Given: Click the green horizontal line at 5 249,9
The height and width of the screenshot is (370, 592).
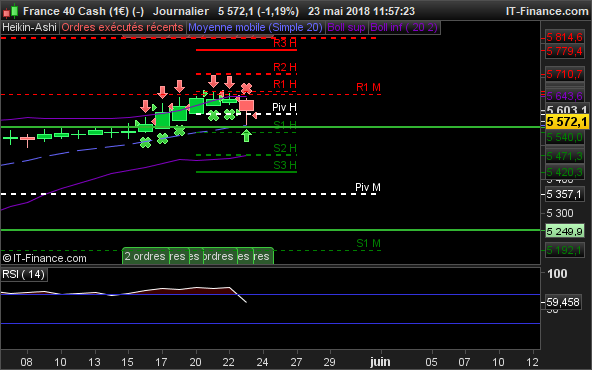Looking at the screenshot, I should [x=270, y=230].
